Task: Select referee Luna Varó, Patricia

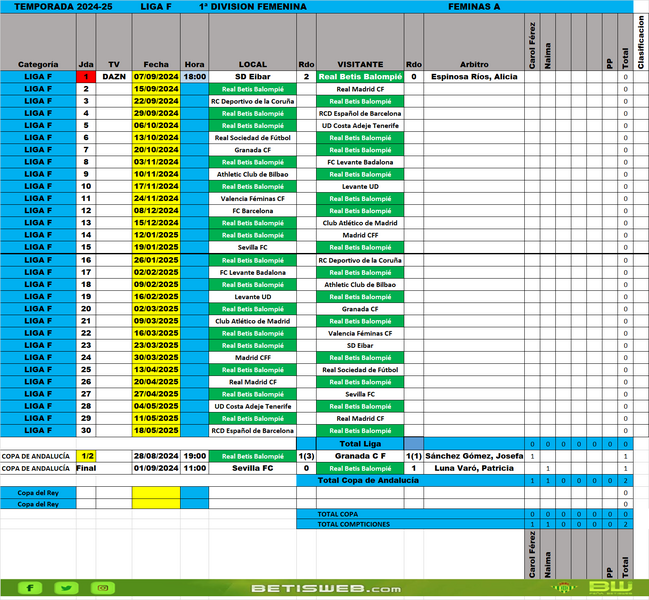Action: point(474,468)
